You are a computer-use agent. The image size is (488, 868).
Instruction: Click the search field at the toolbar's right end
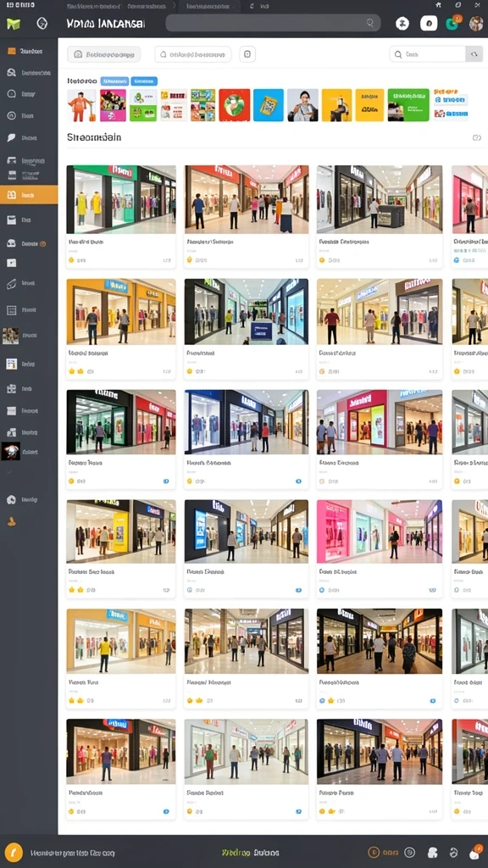[427, 54]
